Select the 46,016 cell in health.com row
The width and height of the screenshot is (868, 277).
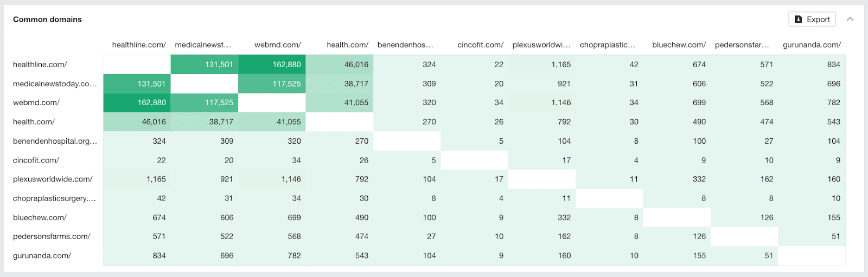137,122
